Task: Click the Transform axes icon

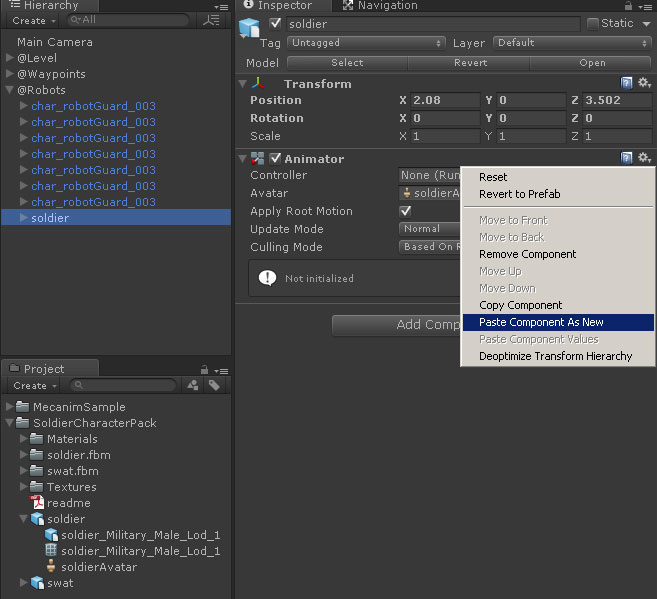Action: pyautogui.click(x=258, y=83)
